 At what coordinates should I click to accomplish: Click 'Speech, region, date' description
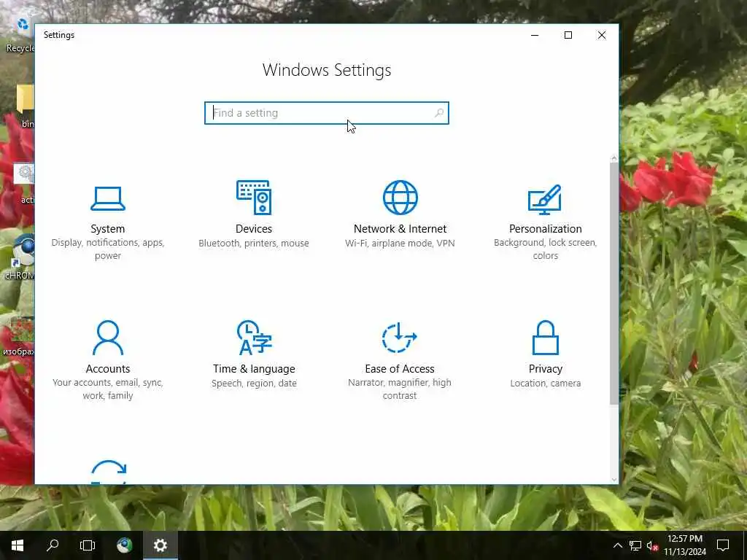pos(254,383)
